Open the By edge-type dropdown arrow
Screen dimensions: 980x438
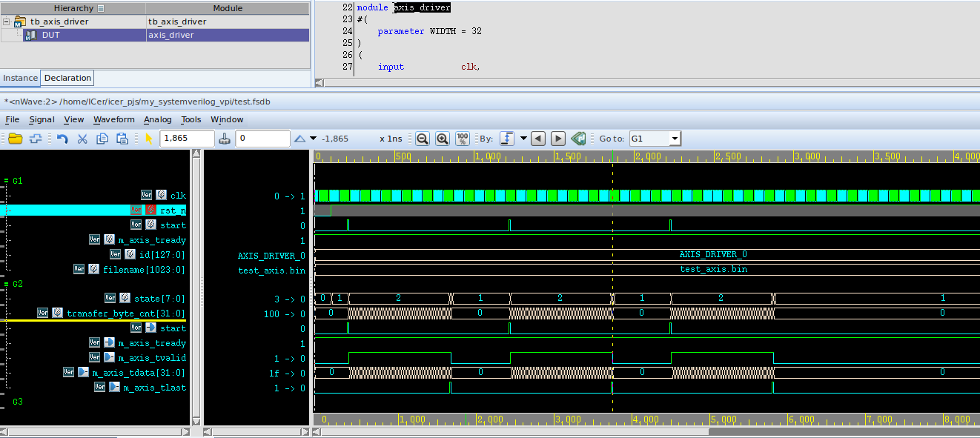point(523,139)
